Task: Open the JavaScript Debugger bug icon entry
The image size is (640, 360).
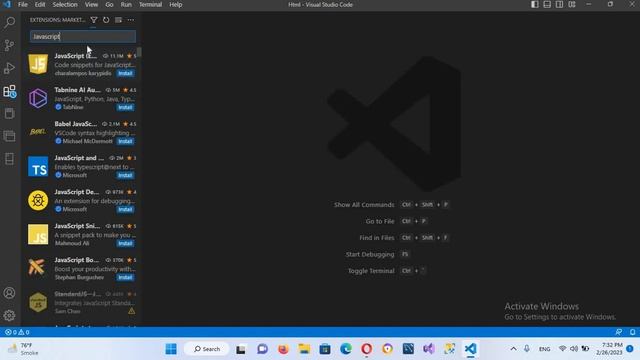Action: coord(38,200)
